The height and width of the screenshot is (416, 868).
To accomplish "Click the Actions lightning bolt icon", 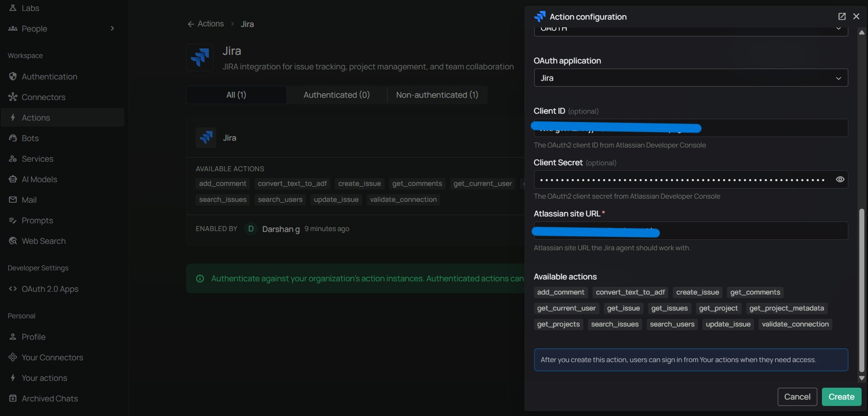I will (13, 117).
